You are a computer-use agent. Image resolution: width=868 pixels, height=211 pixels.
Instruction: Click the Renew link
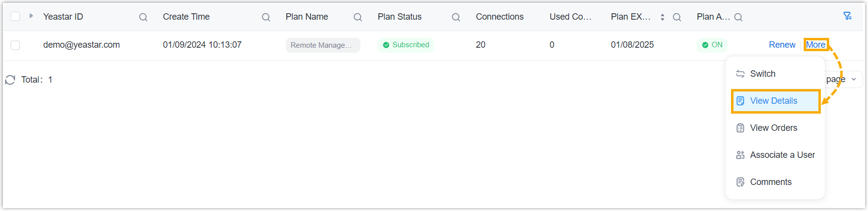coord(782,45)
